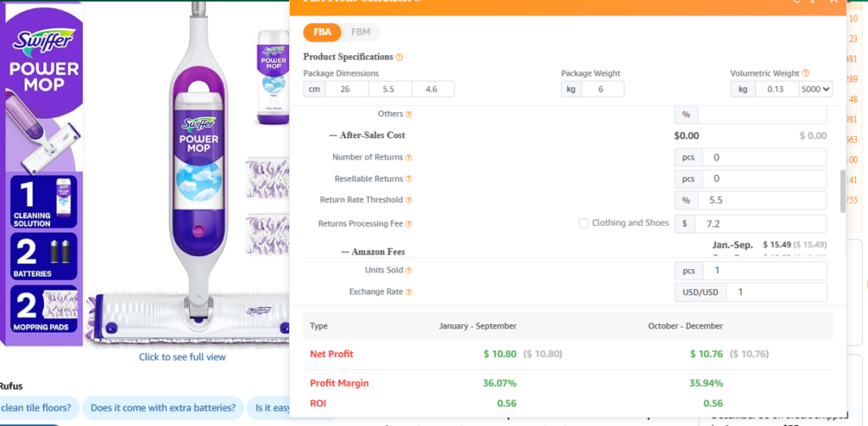This screenshot has width=868, height=426.
Task: Click October–December Net Profit value $10.76
Action: [x=706, y=354]
